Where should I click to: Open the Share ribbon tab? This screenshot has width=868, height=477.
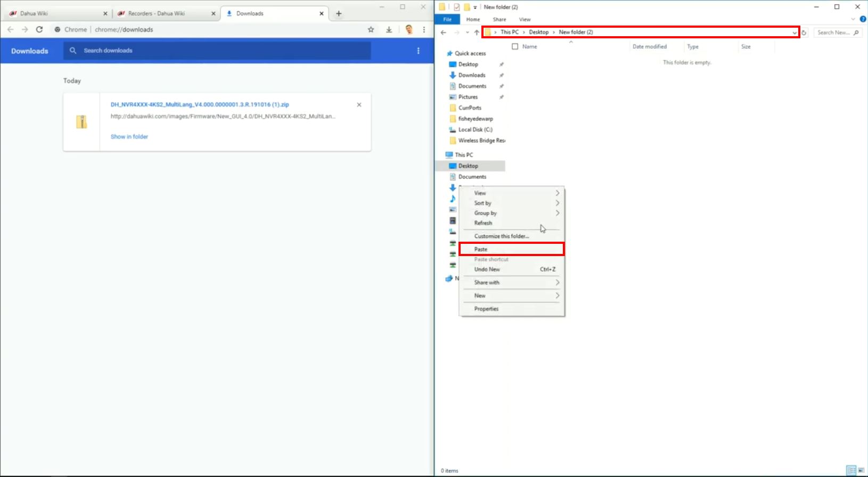(499, 19)
